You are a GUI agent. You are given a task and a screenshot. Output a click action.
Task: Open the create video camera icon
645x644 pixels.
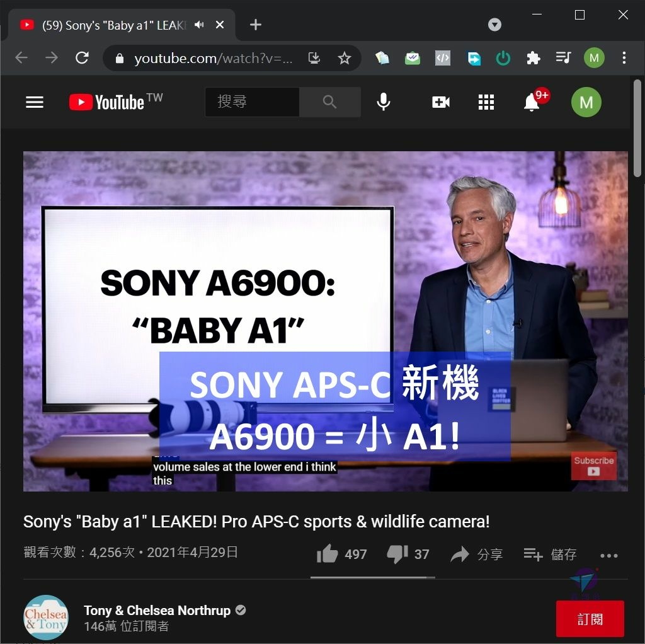click(x=440, y=102)
